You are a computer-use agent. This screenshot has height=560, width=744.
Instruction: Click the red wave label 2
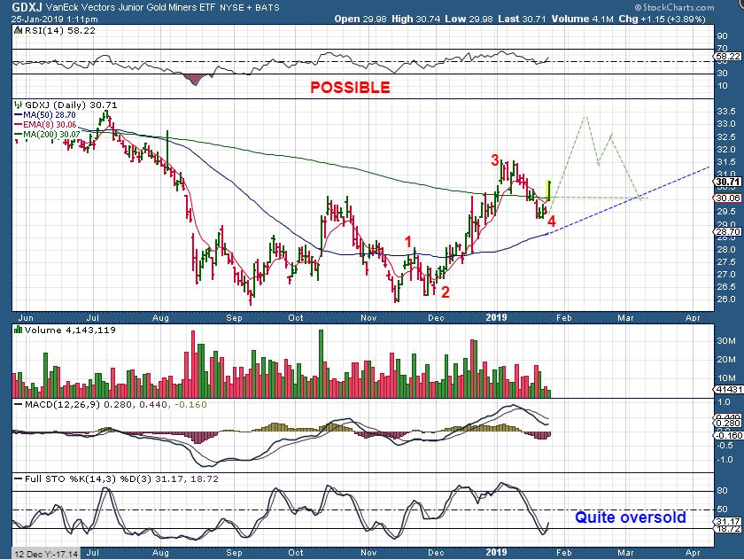click(445, 292)
